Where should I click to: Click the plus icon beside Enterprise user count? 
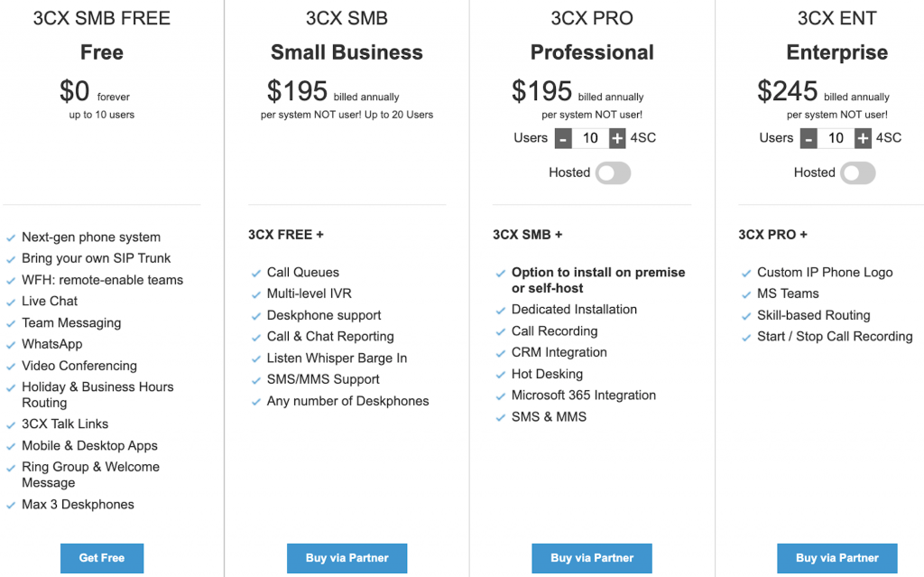861,137
